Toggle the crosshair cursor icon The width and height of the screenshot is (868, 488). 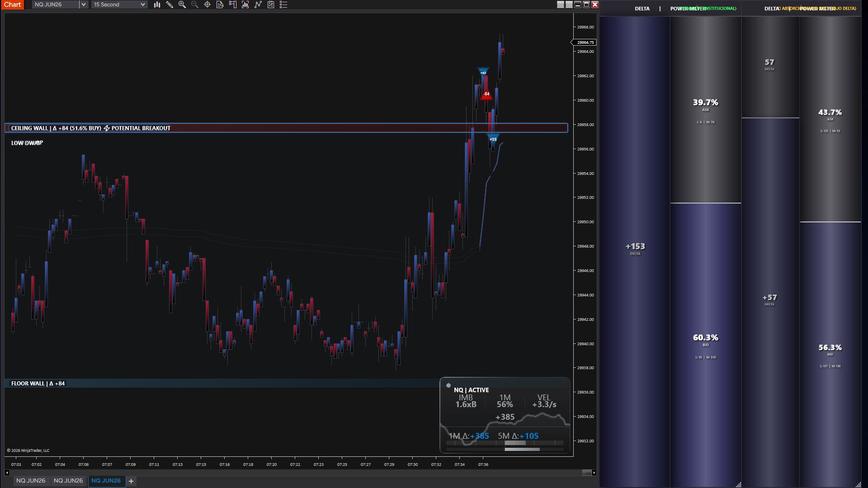click(x=208, y=5)
